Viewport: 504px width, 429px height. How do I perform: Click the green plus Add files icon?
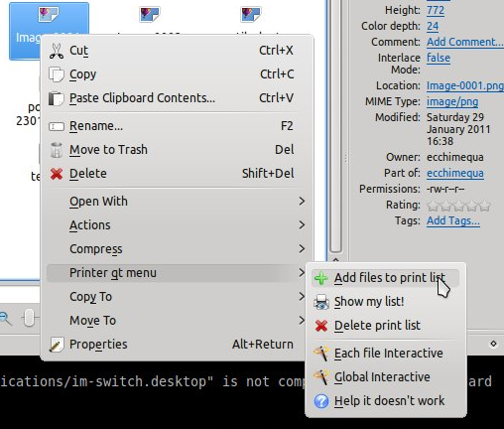(x=320, y=278)
